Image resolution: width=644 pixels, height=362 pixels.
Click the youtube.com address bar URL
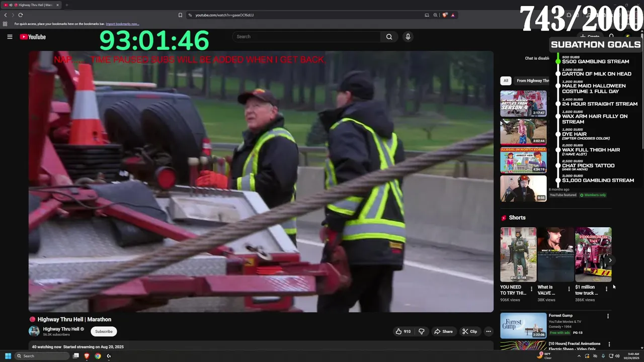point(224,15)
